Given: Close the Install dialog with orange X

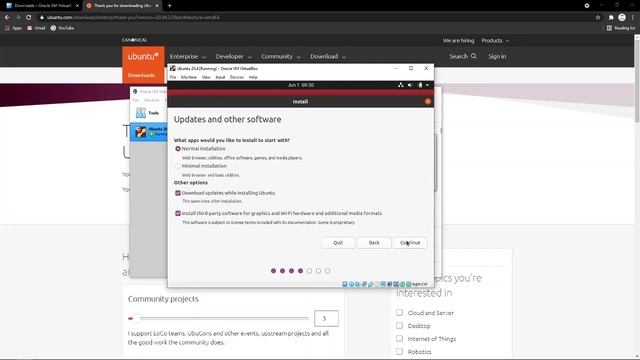Looking at the screenshot, I should pos(428,101).
